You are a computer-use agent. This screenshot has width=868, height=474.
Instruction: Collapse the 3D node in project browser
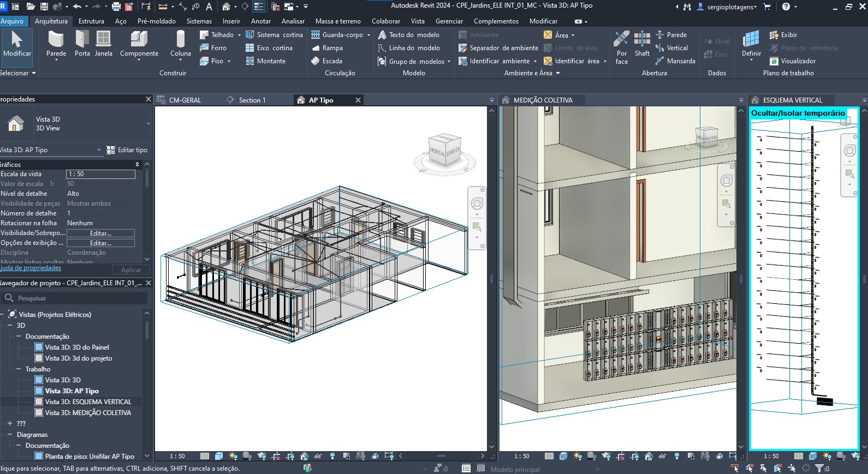(10, 325)
